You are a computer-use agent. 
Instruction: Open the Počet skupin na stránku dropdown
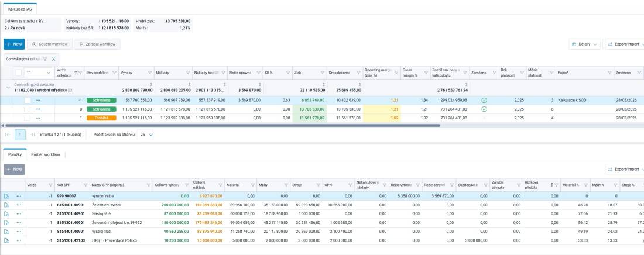(145, 135)
